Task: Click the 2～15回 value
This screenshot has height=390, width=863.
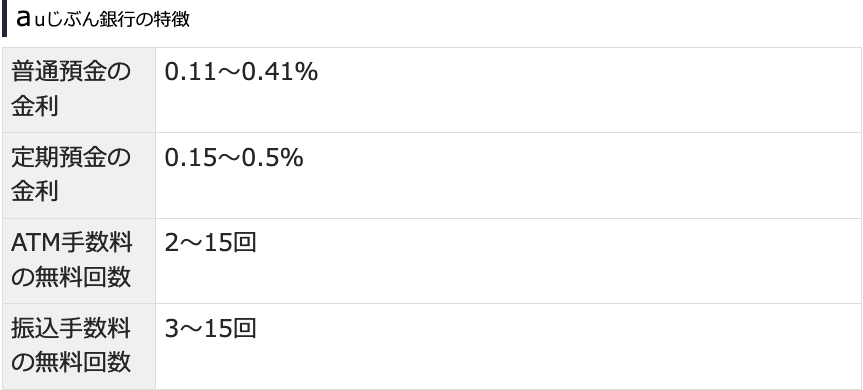Action: tap(210, 243)
